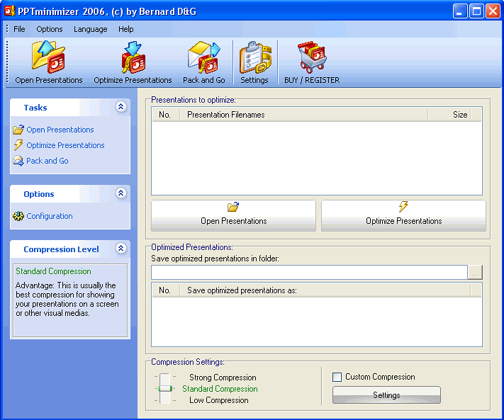Select Standard Compression level label

pos(220,389)
